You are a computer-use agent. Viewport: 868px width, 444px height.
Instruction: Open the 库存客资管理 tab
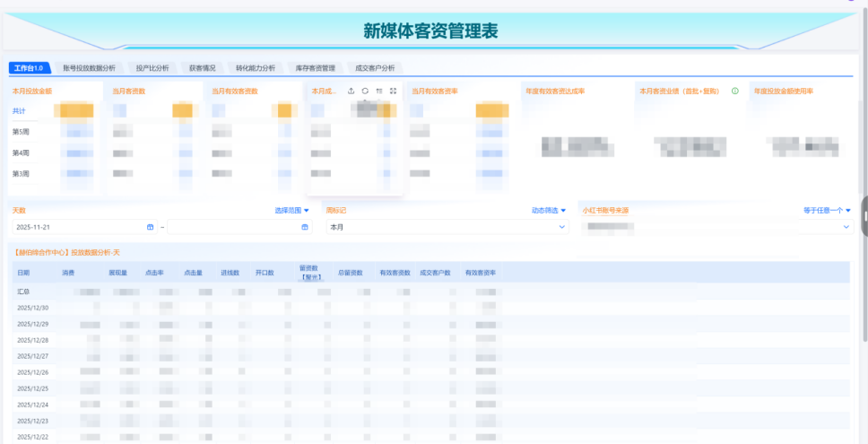click(315, 67)
